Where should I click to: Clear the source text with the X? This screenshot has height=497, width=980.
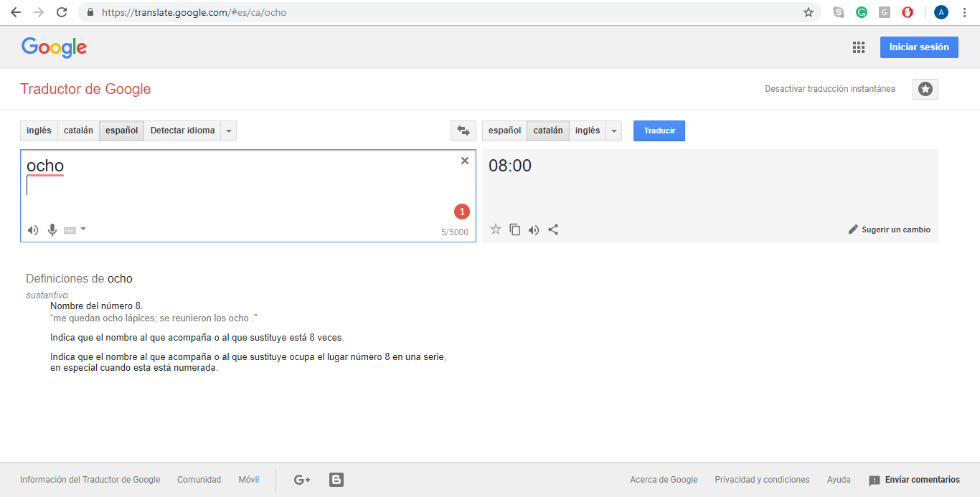(465, 161)
